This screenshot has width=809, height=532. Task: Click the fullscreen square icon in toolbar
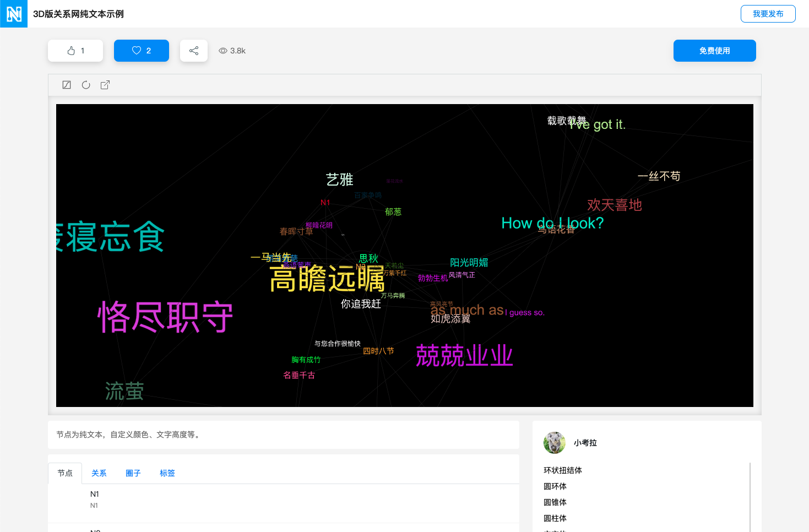pyautogui.click(x=67, y=85)
